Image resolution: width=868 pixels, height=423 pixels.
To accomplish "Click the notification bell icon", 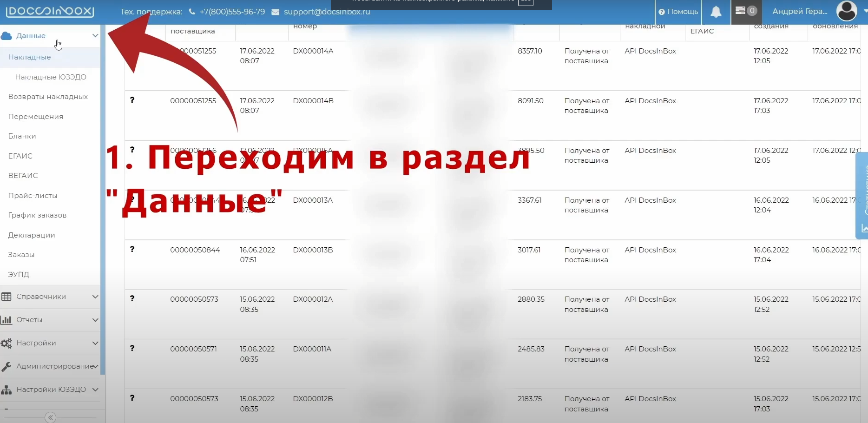I will point(716,12).
